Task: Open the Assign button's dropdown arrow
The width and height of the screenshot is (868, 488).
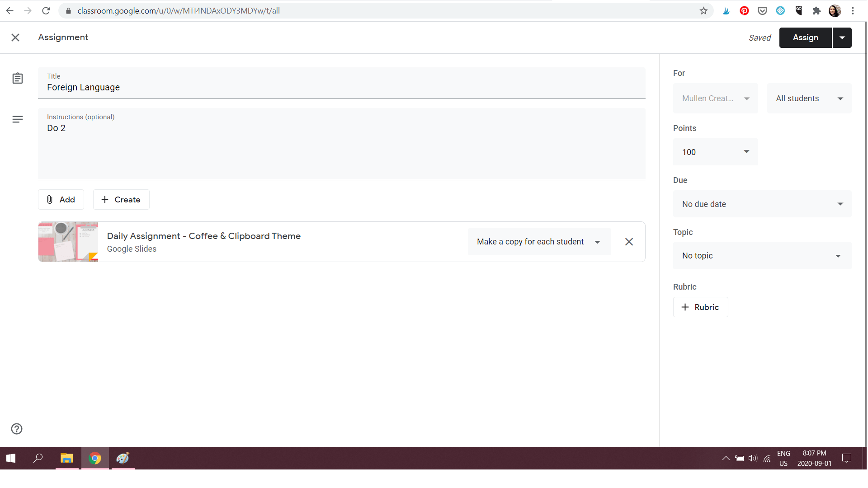Action: (x=842, y=38)
